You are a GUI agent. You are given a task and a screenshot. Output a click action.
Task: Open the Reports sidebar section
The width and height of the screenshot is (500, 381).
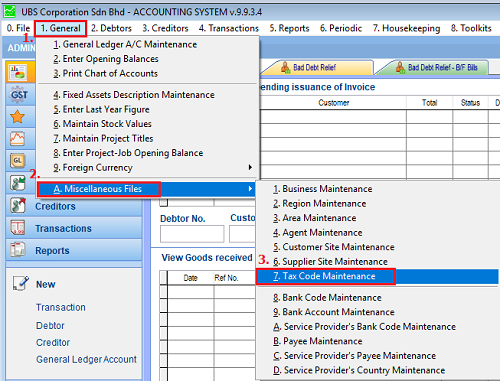click(74, 250)
